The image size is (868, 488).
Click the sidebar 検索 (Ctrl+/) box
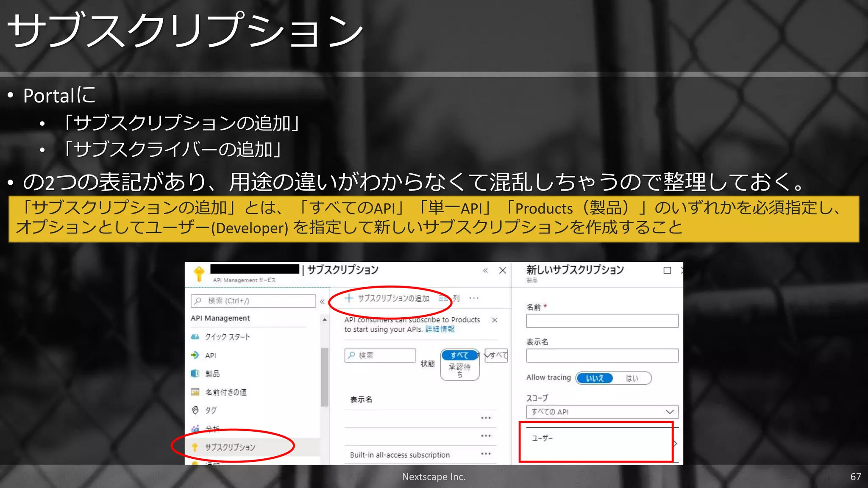[x=253, y=301]
